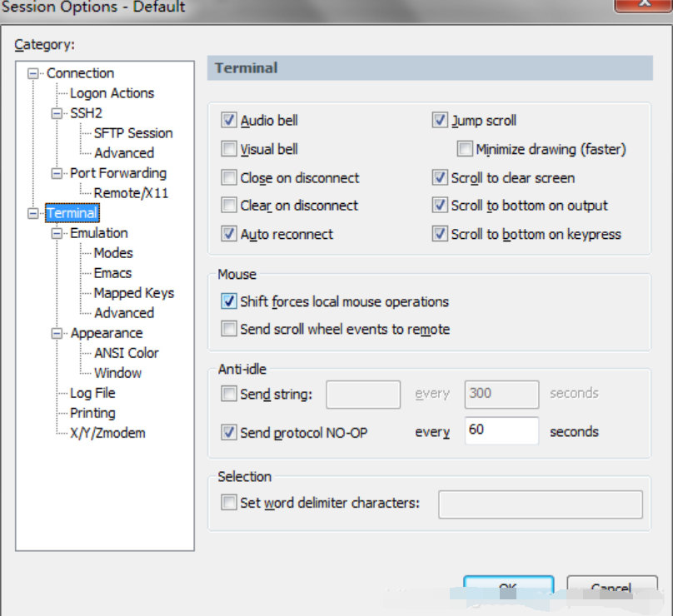Uncheck Audio bell
This screenshot has height=616, width=673.
229,120
